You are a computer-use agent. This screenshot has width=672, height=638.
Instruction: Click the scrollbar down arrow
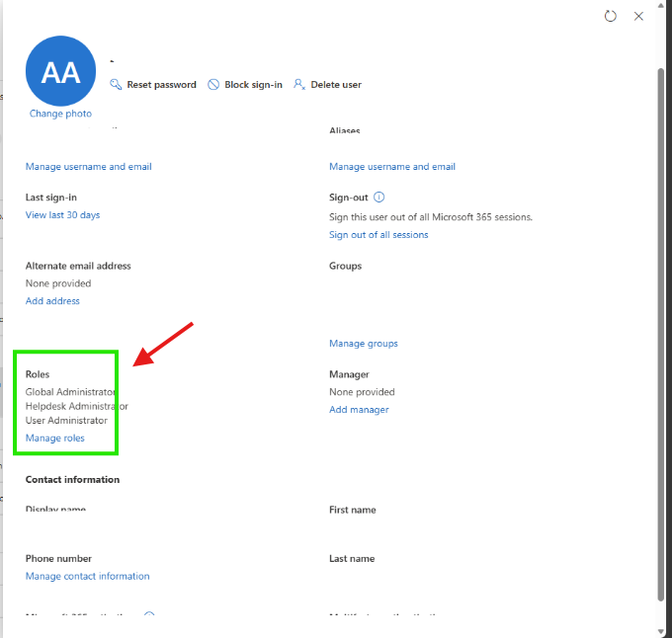661,631
